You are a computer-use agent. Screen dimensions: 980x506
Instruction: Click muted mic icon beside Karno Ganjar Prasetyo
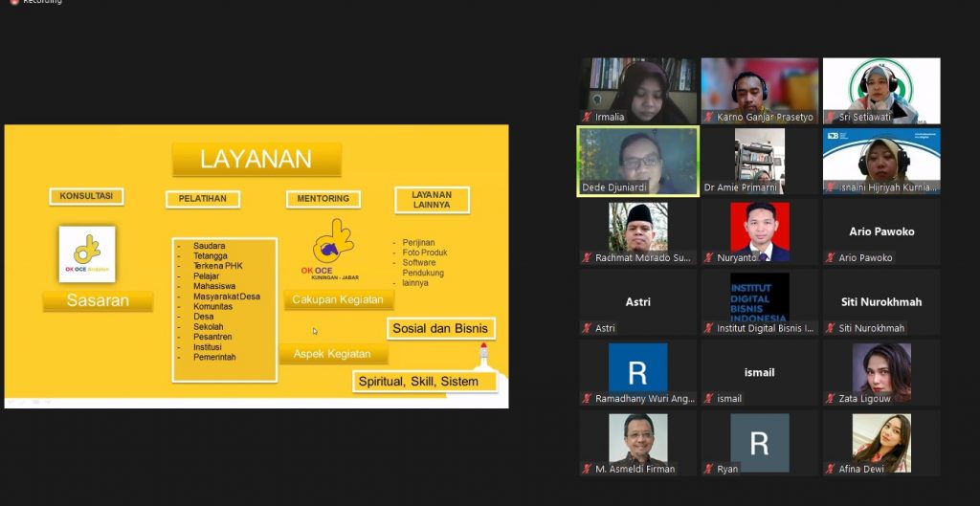coord(709,118)
